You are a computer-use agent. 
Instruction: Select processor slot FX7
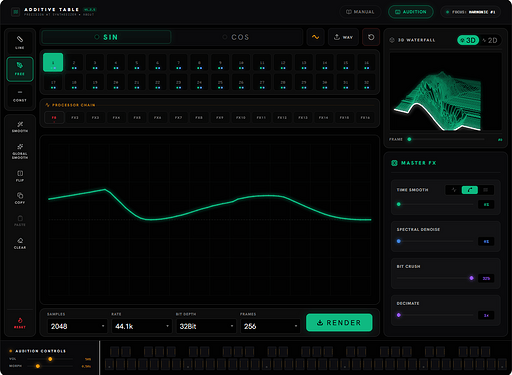tap(178, 118)
